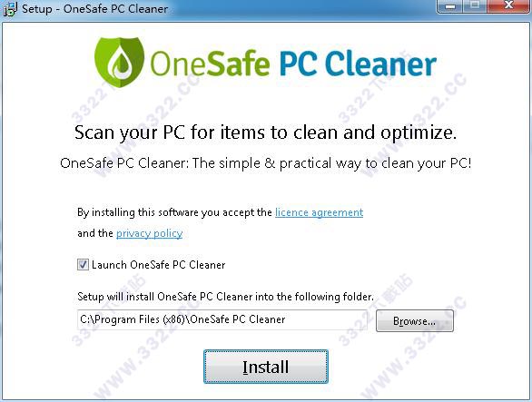Click the 'Launch OneSafe PC Cleaner' label text

pos(159,265)
